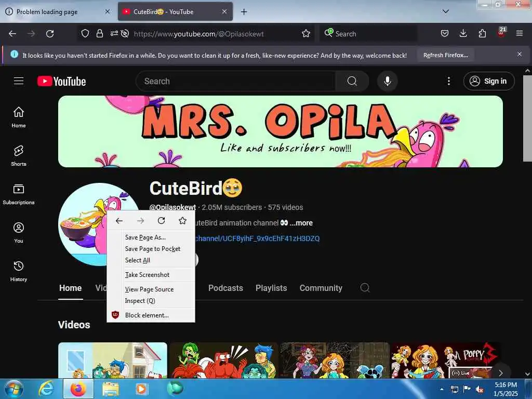
Task: Click the muted volume tray icon
Action: coord(480,389)
